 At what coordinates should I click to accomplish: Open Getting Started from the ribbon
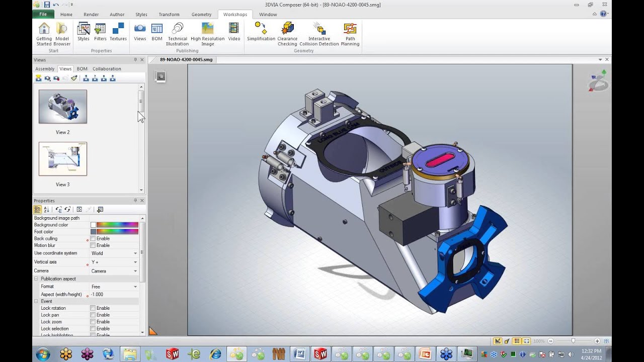(44, 34)
